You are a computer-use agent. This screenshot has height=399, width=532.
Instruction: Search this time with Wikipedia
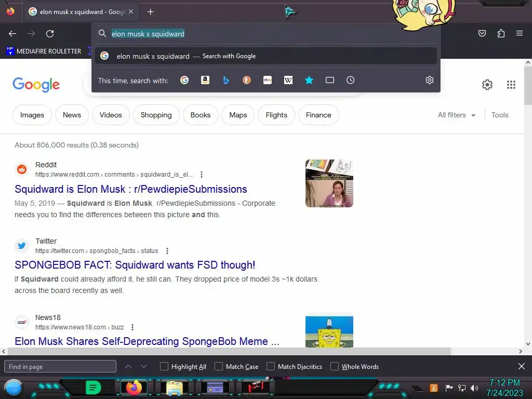click(288, 80)
